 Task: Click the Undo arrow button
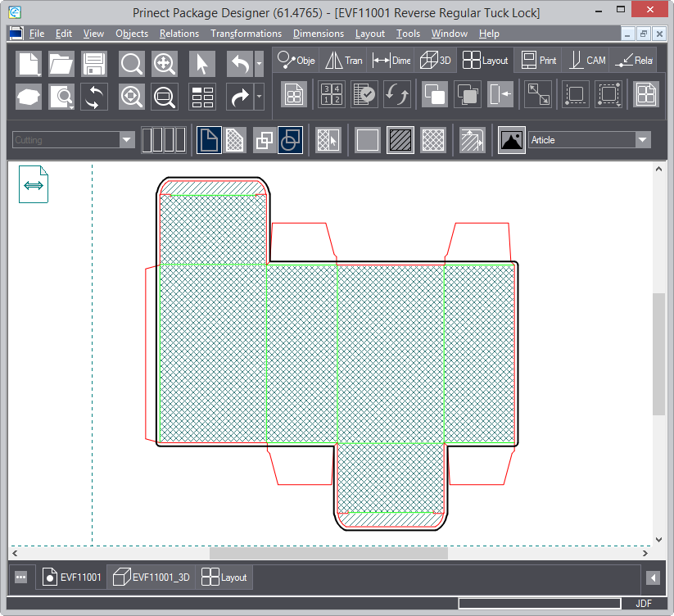click(x=239, y=64)
